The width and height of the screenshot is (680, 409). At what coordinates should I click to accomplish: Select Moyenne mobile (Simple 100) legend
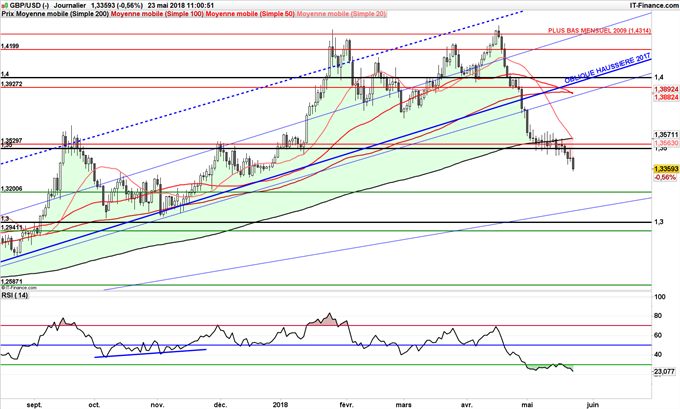(x=157, y=14)
